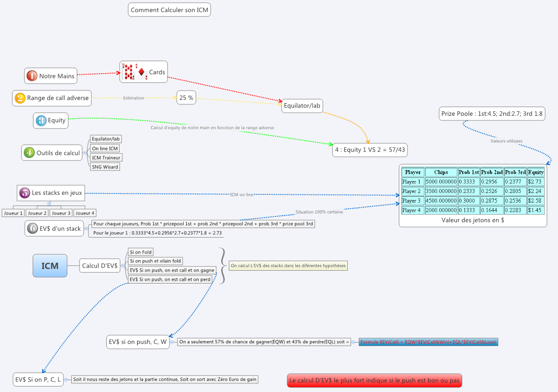
Task: Select the Joueur 3 node
Action: click(x=61, y=213)
